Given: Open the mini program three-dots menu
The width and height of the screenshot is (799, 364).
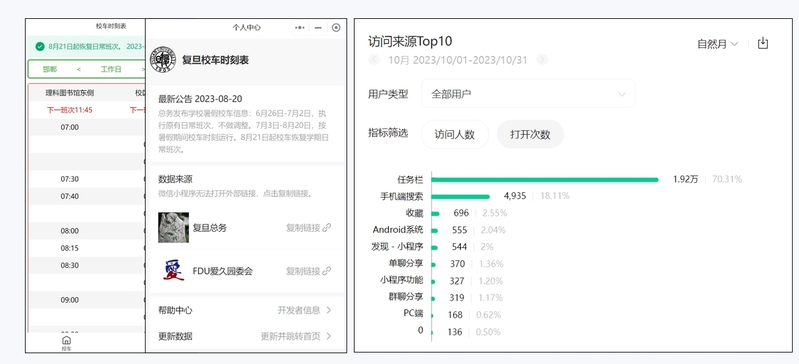Looking at the screenshot, I should tap(300, 28).
